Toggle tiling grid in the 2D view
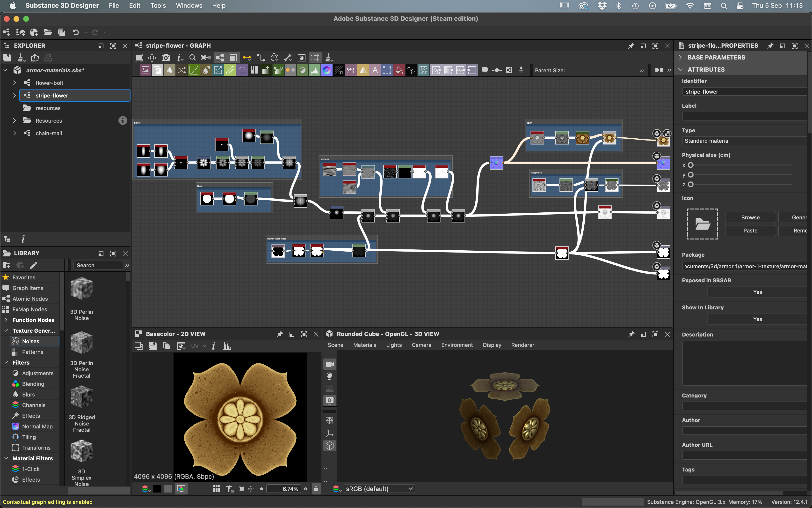 [x=217, y=489]
